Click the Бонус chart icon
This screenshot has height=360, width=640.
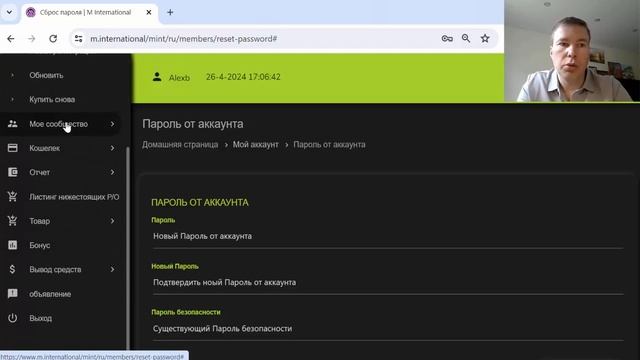13,245
